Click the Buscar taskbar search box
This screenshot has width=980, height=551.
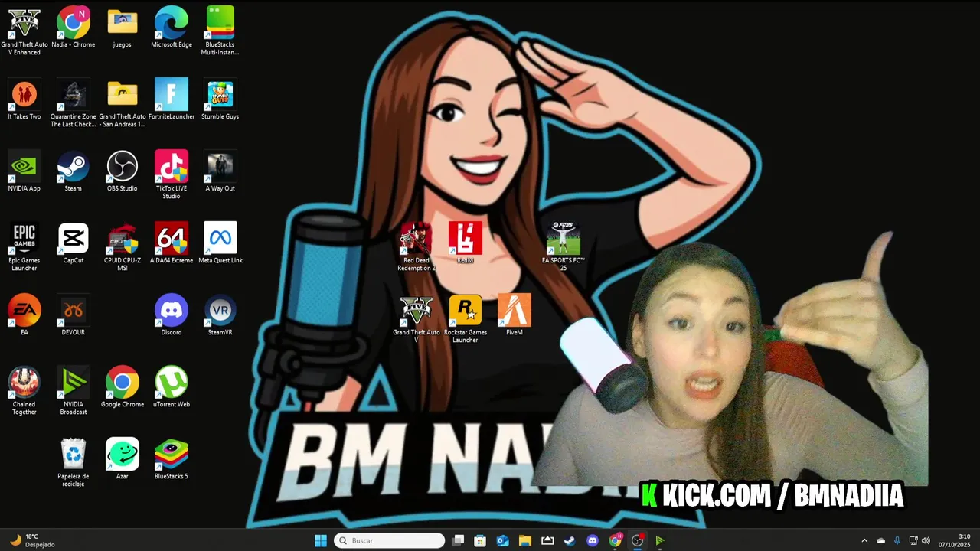click(x=390, y=540)
